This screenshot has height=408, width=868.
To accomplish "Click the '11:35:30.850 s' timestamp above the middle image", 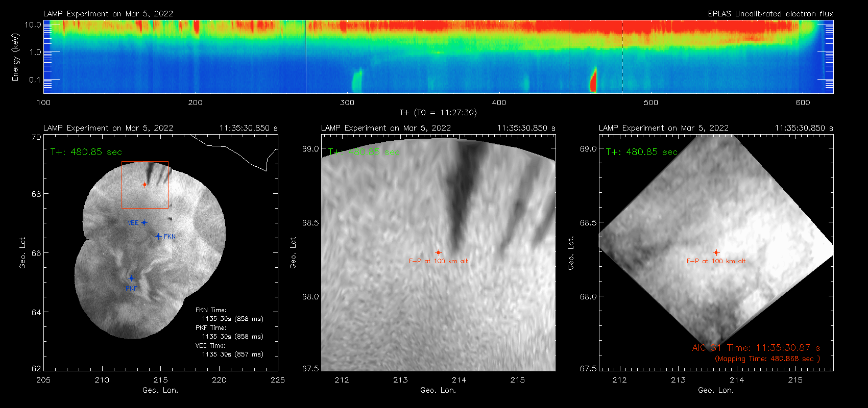I will (526, 128).
